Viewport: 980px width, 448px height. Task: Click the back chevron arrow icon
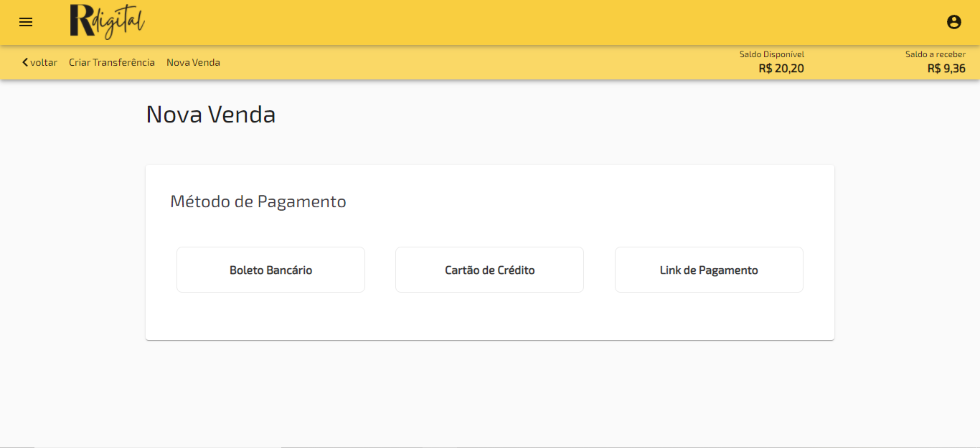(x=25, y=62)
